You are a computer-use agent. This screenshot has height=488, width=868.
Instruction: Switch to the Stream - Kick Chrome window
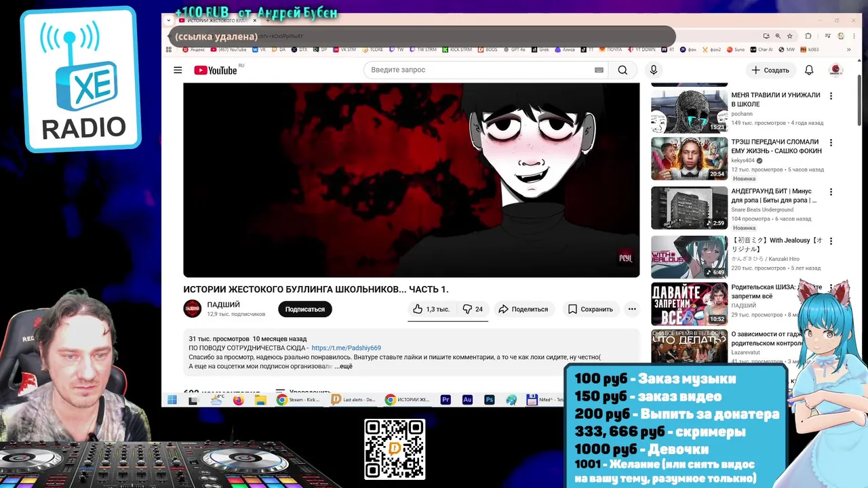click(298, 400)
